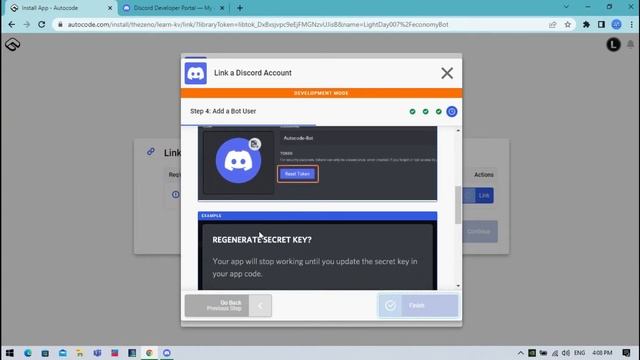Click the Chrome icon in the taskbar

click(149, 353)
